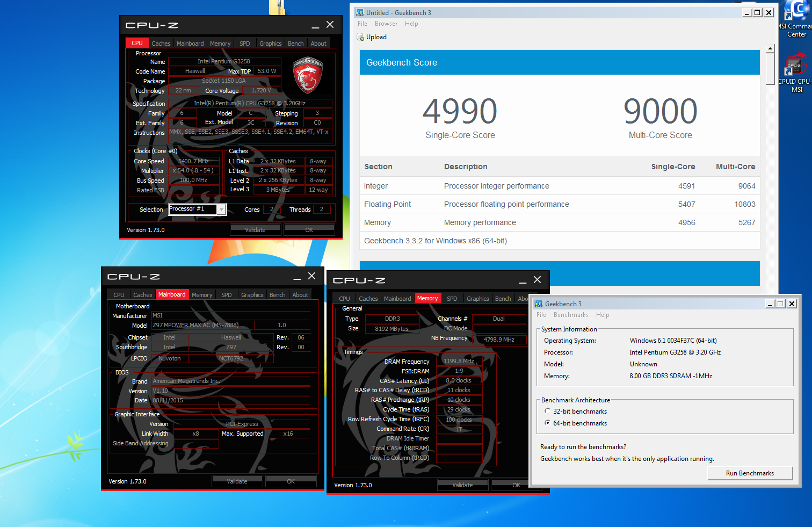Close the CPU-Z Memory window
The height and width of the screenshot is (527, 812).
point(537,280)
